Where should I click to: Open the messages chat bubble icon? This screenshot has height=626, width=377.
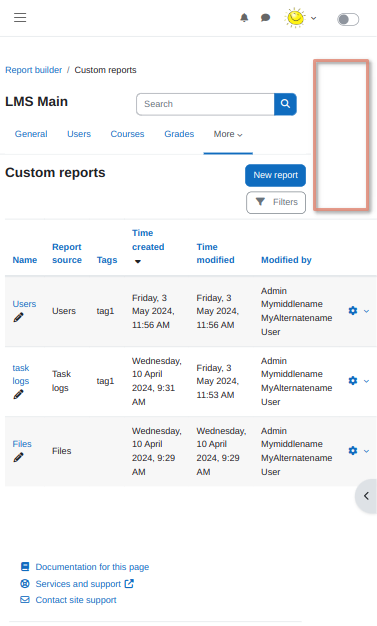(266, 18)
